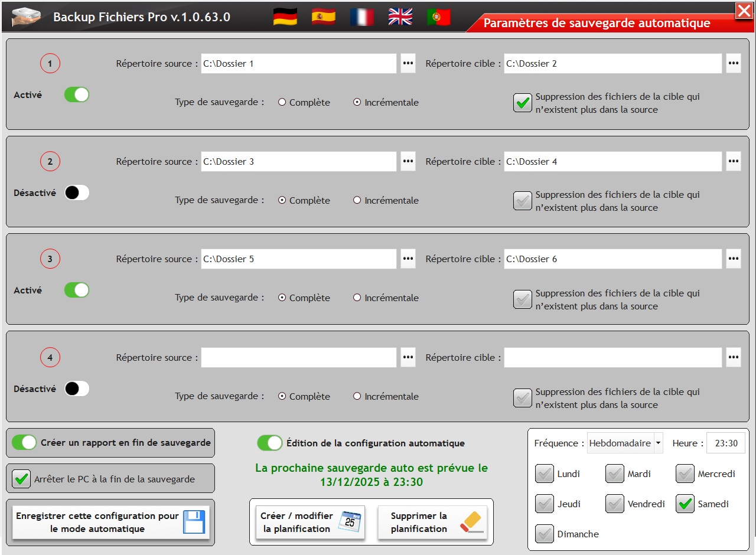Open the Fréquence dropdown
Viewport: 756px width, 555px height.
(658, 443)
